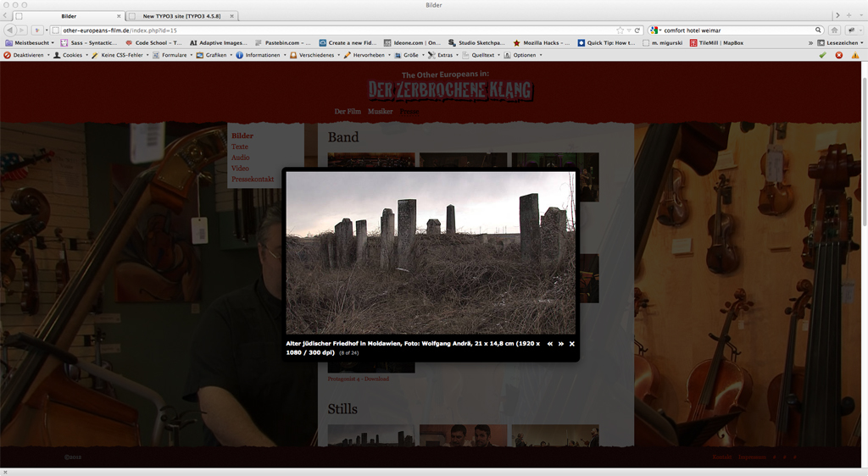Close the lightbox with X icon
Image resolution: width=868 pixels, height=476 pixels.
[x=572, y=344]
